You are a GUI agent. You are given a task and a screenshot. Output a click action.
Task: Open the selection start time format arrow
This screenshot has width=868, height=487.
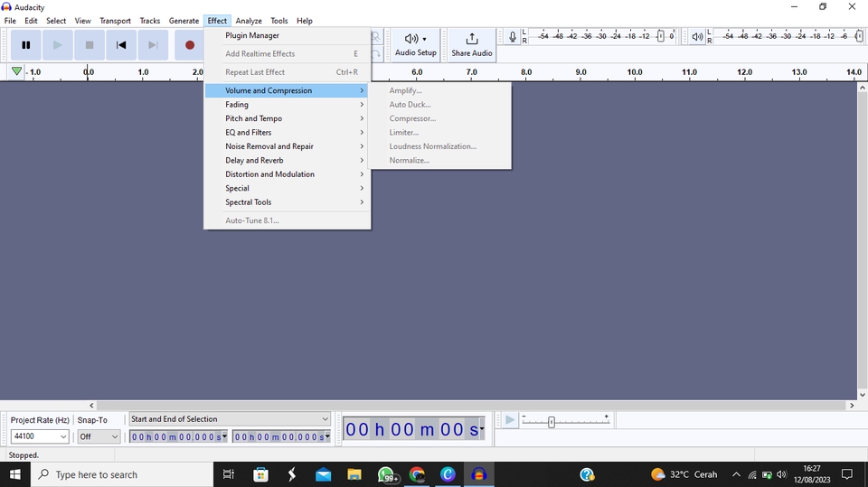224,436
